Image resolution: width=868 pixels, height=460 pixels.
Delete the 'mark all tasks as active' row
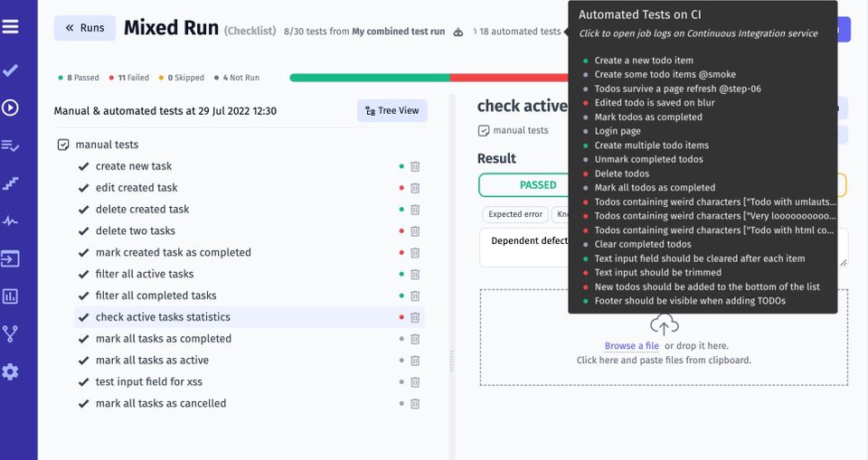(415, 361)
